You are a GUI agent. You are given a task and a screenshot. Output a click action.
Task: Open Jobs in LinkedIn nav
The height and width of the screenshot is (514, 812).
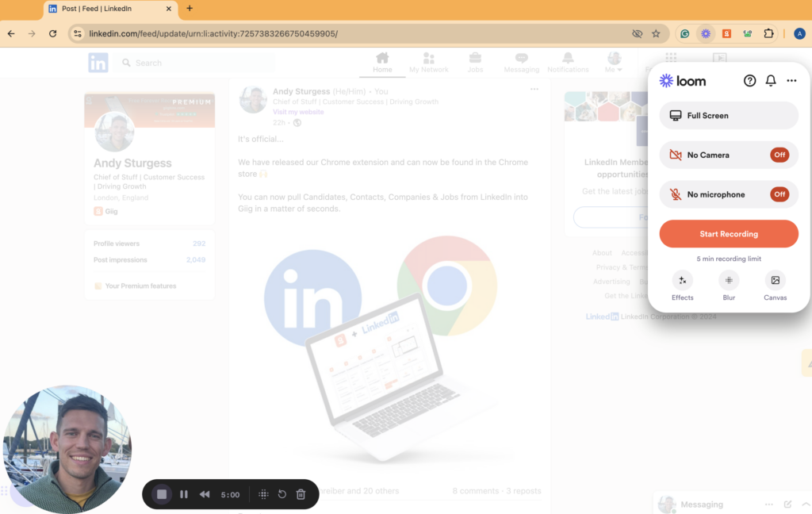tap(475, 63)
